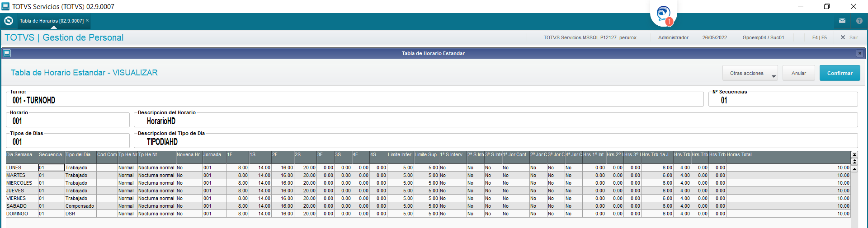Click the DSR cell in DOMINGO row
Screen dimensions: 868x228
click(x=80, y=214)
